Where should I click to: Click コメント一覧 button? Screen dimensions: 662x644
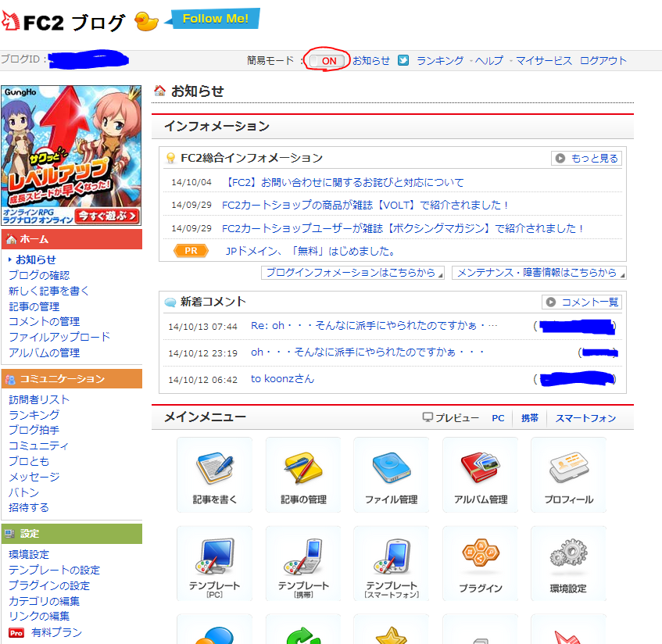pos(581,302)
